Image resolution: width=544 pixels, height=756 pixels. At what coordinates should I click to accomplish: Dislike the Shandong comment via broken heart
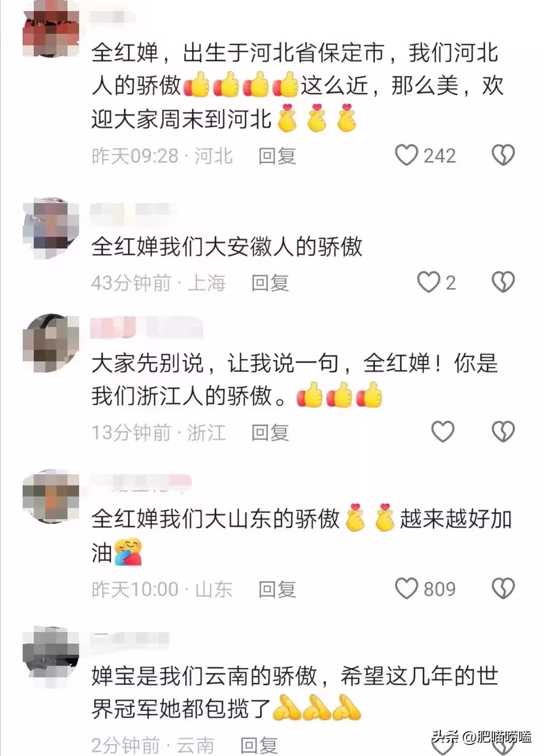click(503, 588)
